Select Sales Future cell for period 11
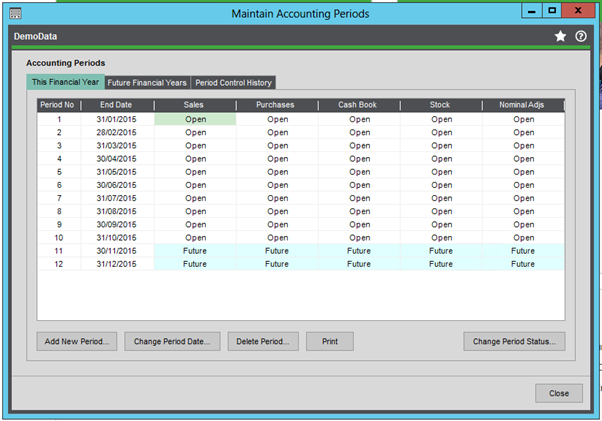 pyautogui.click(x=195, y=251)
